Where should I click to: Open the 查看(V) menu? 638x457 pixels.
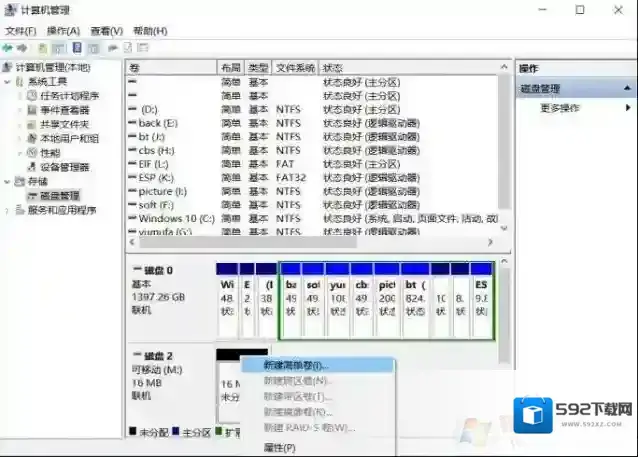[107, 31]
